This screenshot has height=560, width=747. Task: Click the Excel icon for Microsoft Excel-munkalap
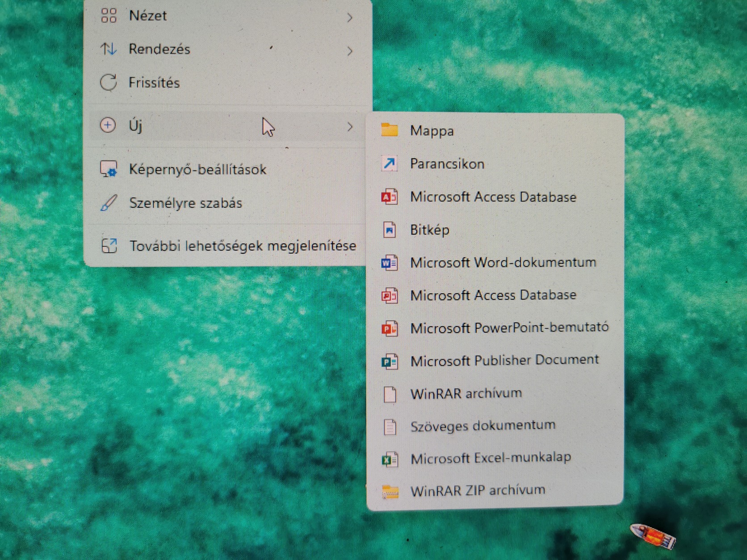pyautogui.click(x=390, y=459)
